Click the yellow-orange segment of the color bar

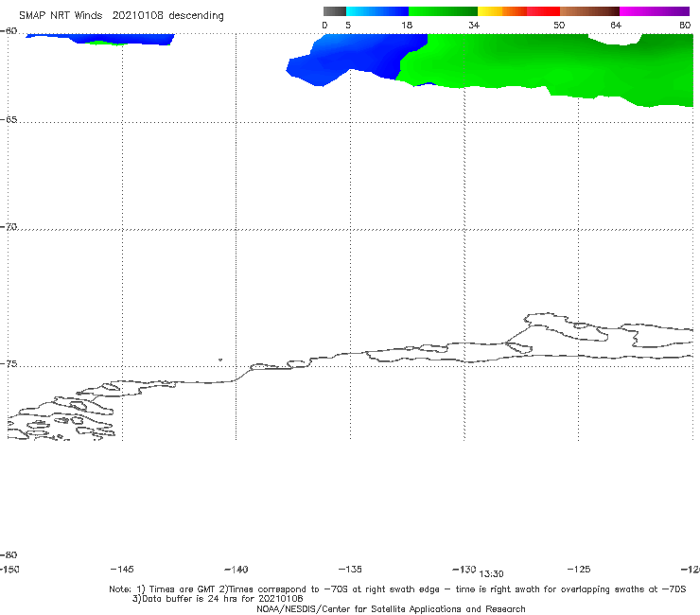tap(502, 11)
